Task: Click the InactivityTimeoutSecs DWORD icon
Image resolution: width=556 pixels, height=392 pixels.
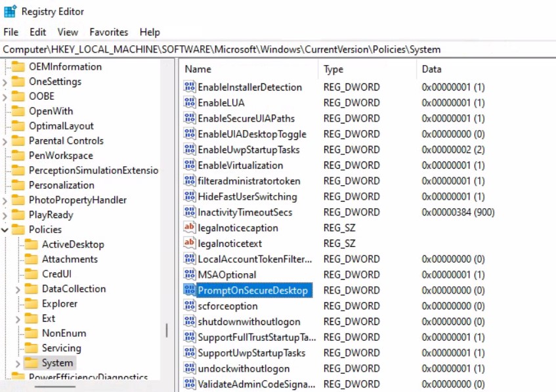Action: pos(190,212)
